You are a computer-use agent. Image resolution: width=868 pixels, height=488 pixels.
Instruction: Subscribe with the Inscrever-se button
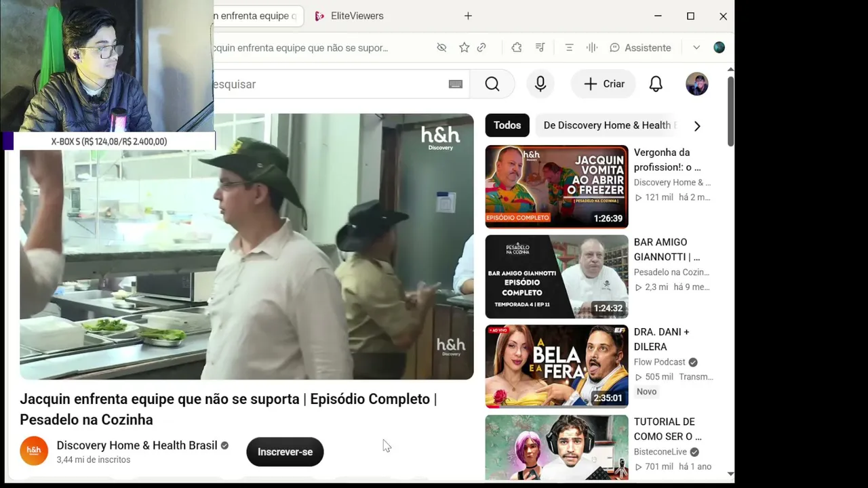click(285, 452)
